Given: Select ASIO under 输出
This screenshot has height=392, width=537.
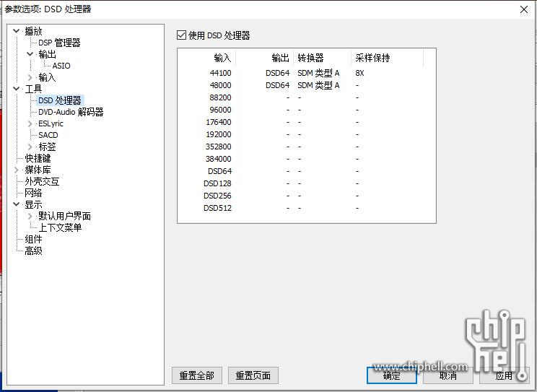Looking at the screenshot, I should pyautogui.click(x=61, y=66).
